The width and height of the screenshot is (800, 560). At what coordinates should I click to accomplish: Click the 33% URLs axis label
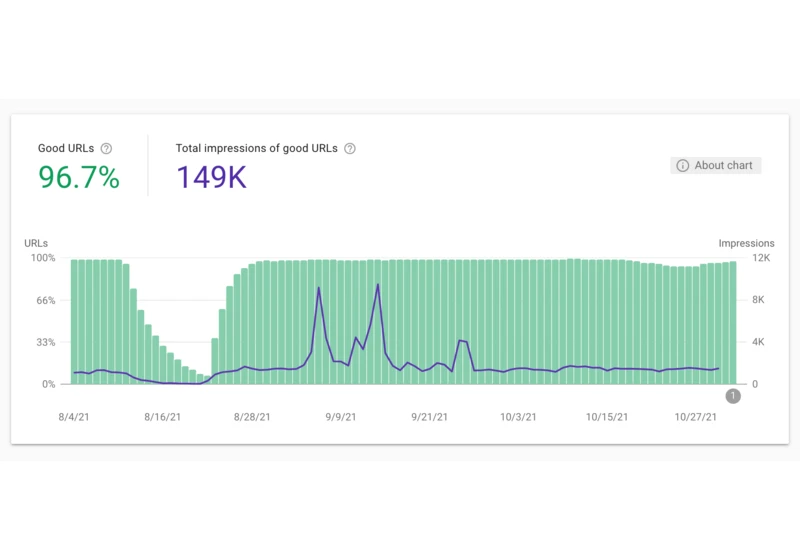(45, 342)
